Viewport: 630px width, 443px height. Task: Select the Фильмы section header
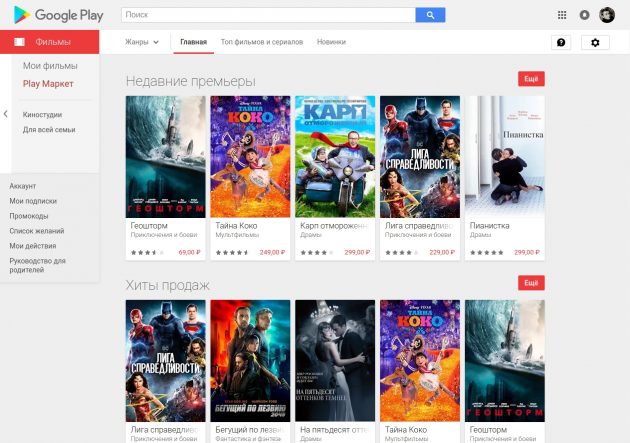tap(49, 42)
